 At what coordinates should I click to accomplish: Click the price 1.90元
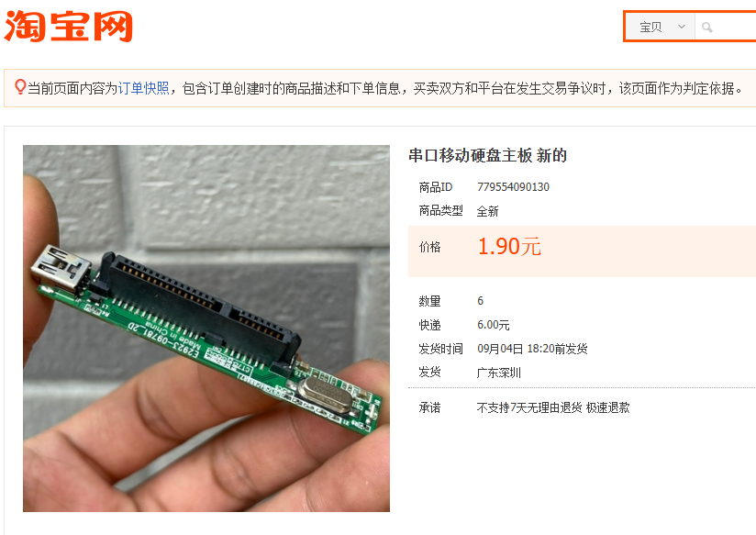click(509, 247)
